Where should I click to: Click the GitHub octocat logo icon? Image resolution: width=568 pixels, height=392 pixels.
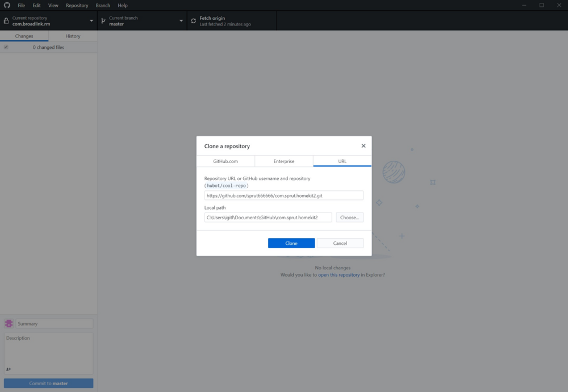[7, 5]
